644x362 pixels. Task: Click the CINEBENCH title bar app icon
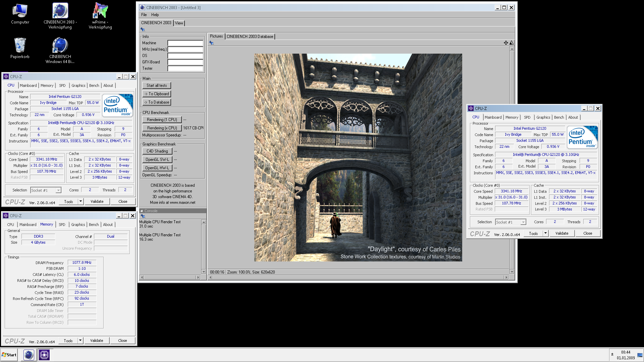tap(142, 7)
